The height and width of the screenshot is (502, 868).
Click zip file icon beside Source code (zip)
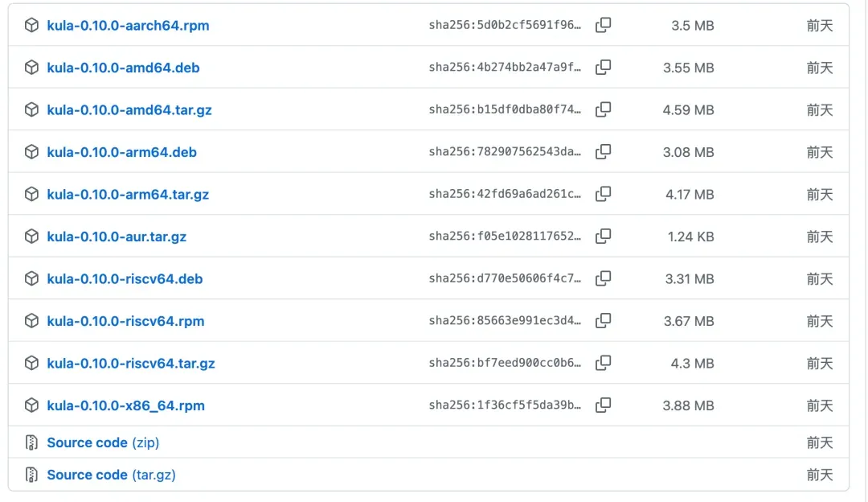[x=31, y=442]
